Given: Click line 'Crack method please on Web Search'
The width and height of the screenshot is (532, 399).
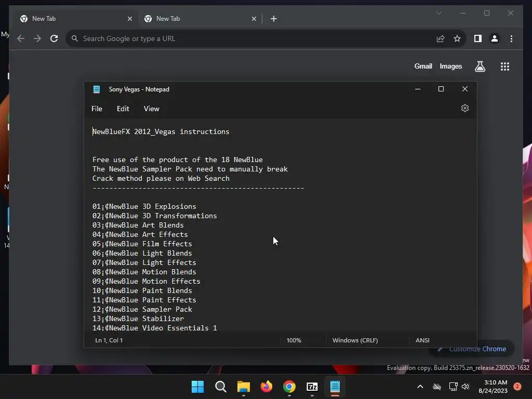Looking at the screenshot, I should click(x=161, y=179).
